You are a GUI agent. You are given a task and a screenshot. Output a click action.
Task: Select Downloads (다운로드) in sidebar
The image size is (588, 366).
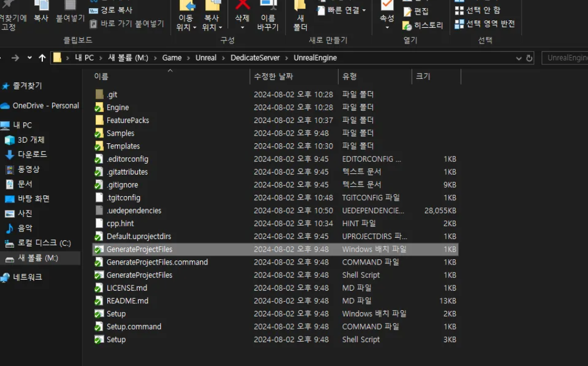click(x=26, y=154)
